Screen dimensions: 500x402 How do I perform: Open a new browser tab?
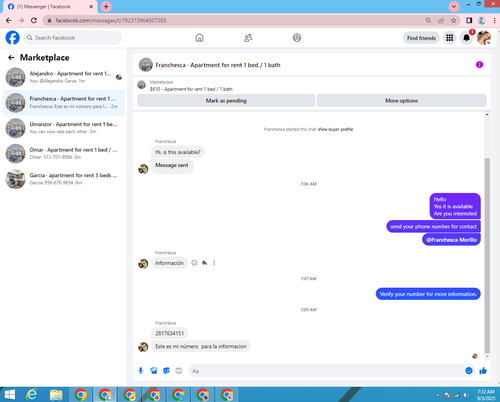coord(106,7)
